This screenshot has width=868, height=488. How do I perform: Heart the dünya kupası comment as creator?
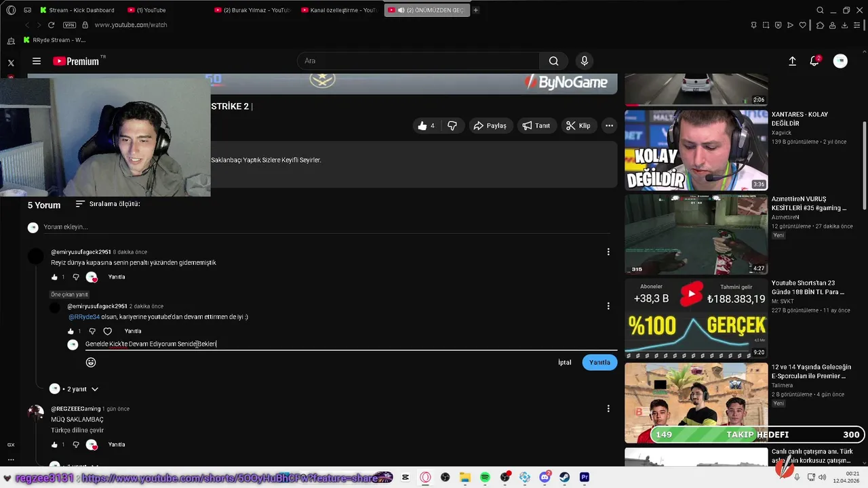92,277
